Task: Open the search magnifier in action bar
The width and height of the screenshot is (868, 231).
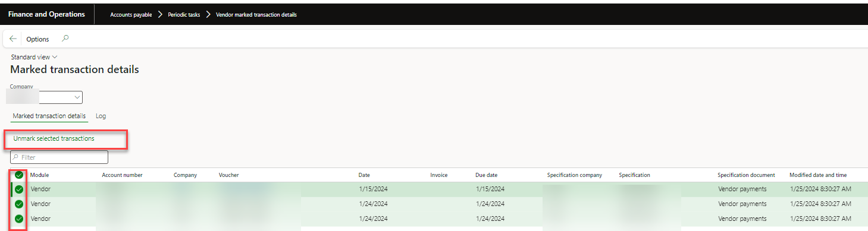Action: [65, 39]
